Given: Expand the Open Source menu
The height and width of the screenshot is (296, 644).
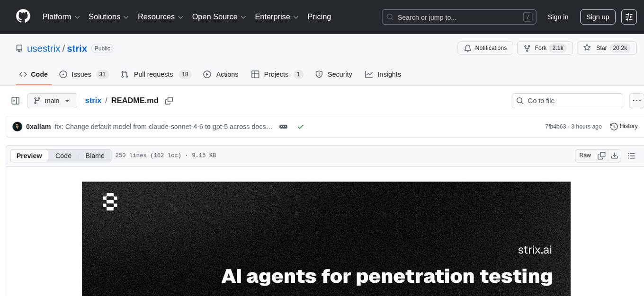Looking at the screenshot, I should click(x=219, y=17).
